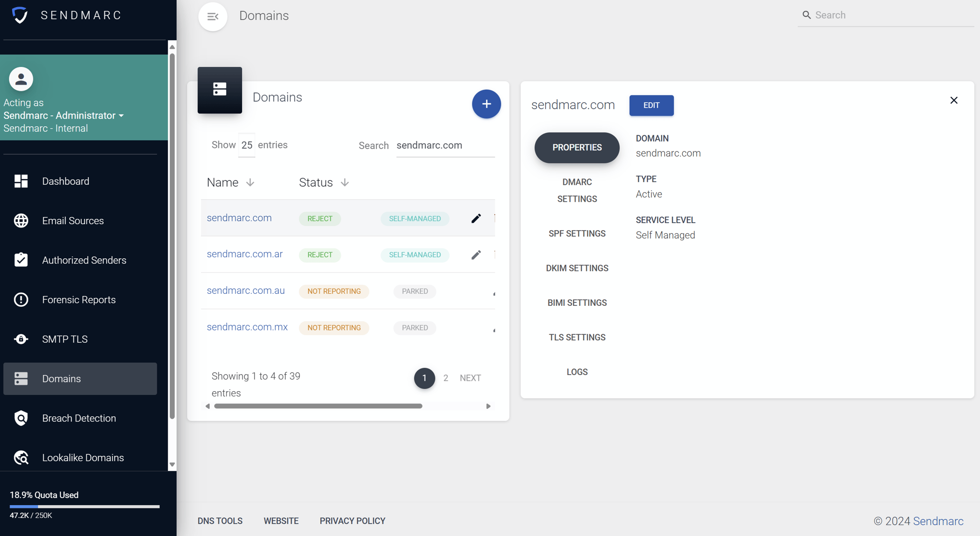The width and height of the screenshot is (980, 536).
Task: Edit sendmarc.com using its pencil icon
Action: click(x=476, y=218)
